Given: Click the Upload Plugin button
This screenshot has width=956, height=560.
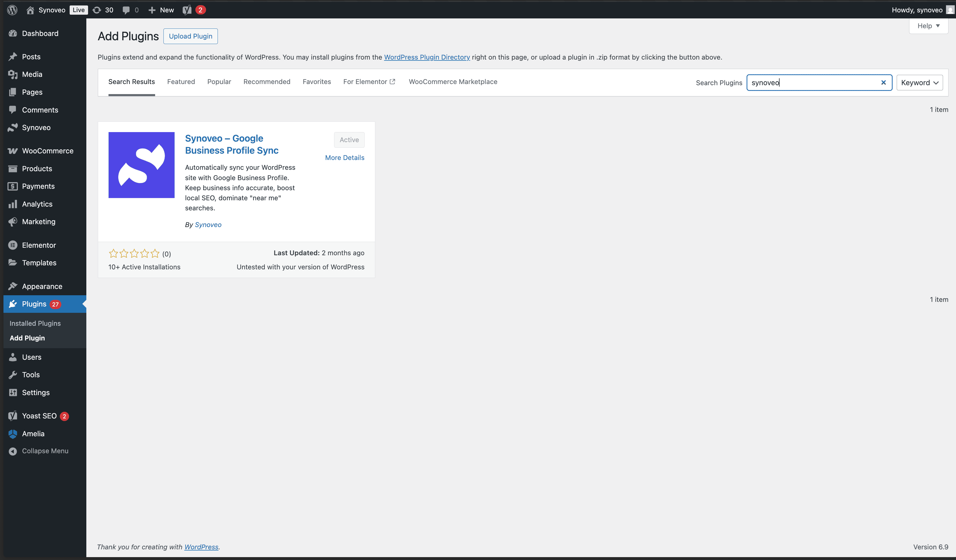Looking at the screenshot, I should coord(191,36).
